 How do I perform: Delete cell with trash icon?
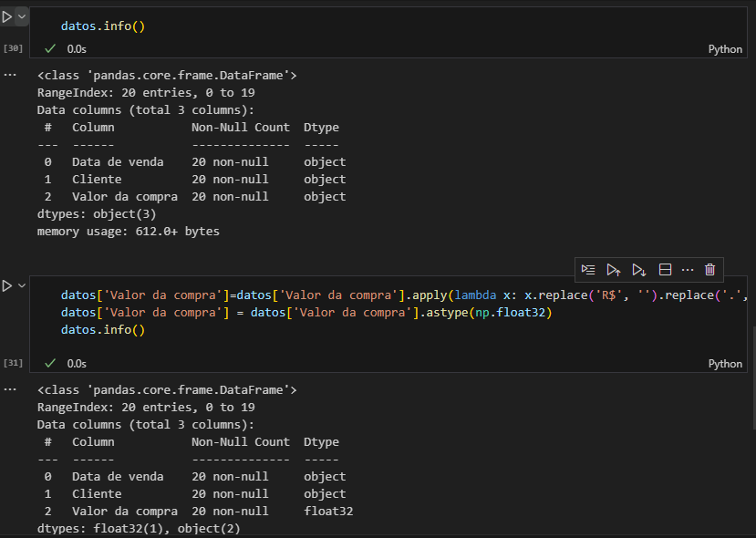pos(709,270)
